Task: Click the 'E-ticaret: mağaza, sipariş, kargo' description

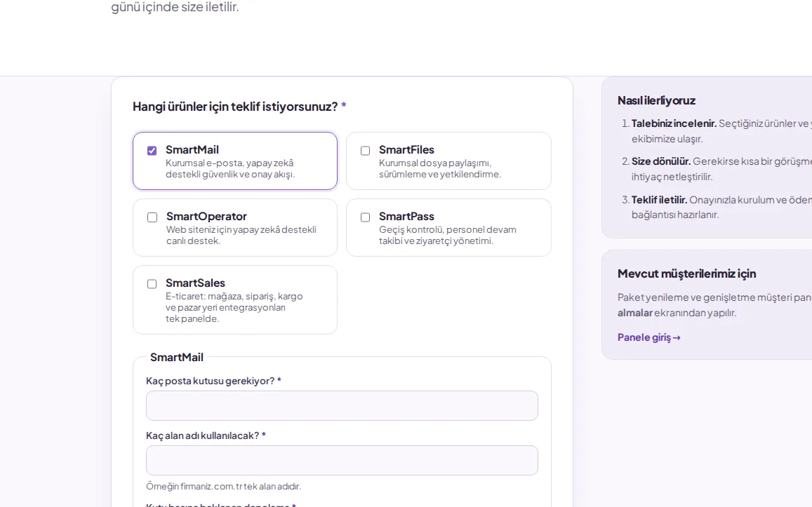Action: [234, 297]
